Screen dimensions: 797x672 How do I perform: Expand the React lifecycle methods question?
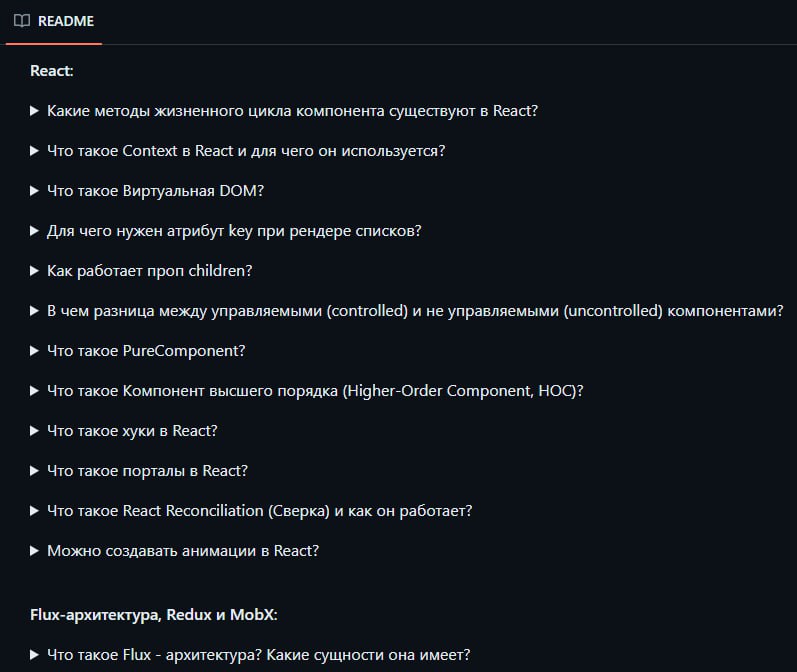coord(284,111)
